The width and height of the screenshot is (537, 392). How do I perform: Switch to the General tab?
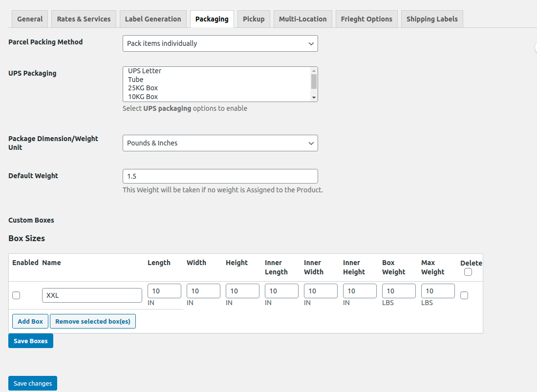pyautogui.click(x=30, y=19)
